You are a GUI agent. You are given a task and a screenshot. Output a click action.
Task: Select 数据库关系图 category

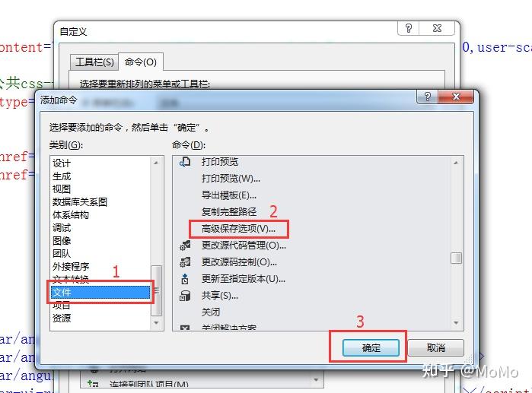point(80,202)
